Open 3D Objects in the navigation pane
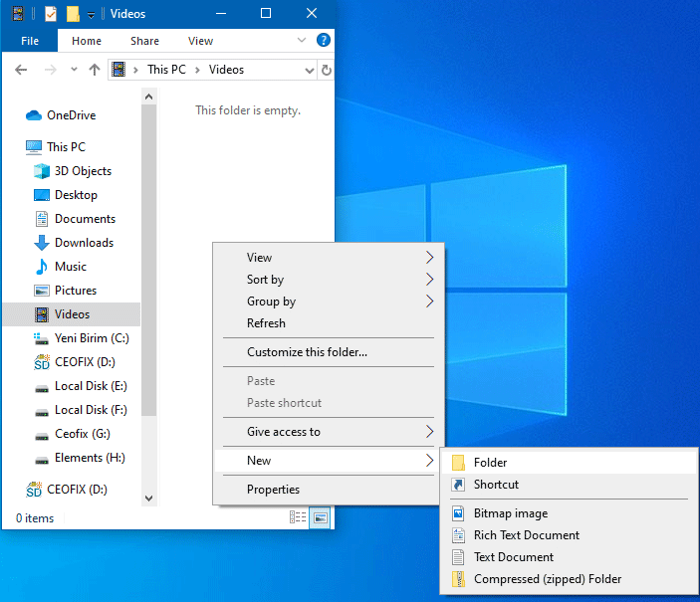The image size is (700, 602). [83, 171]
